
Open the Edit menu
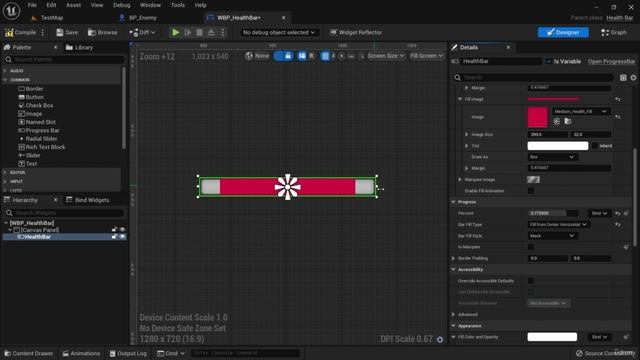pos(51,5)
